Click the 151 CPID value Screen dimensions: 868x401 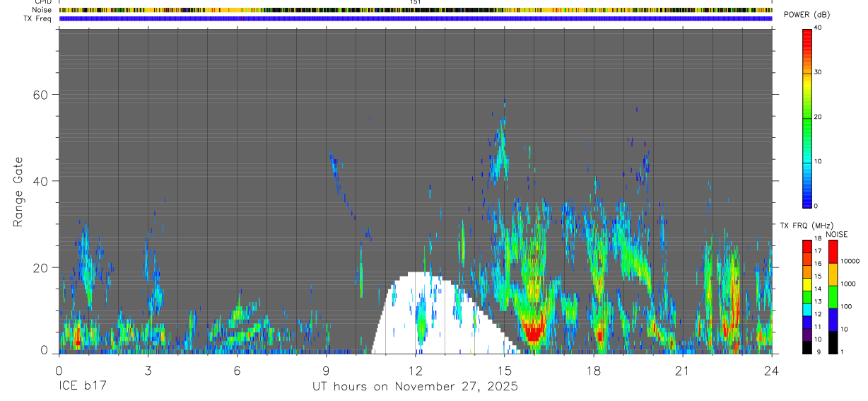point(415,2)
